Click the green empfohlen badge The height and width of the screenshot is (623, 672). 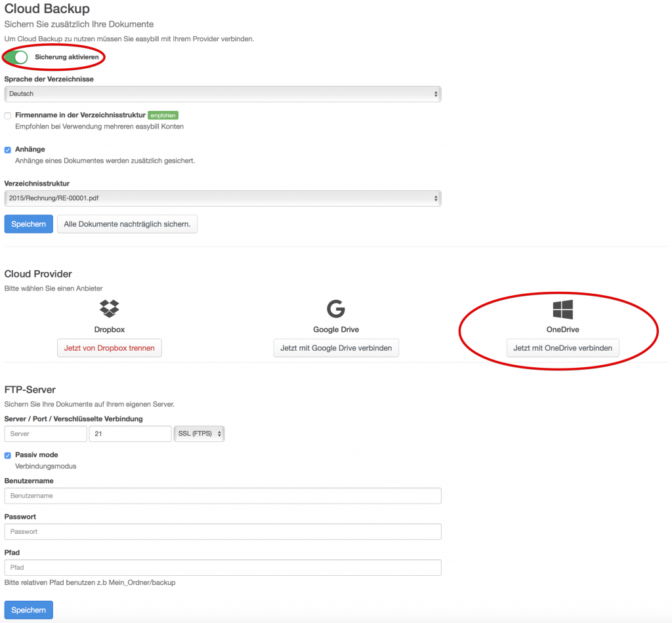163,115
